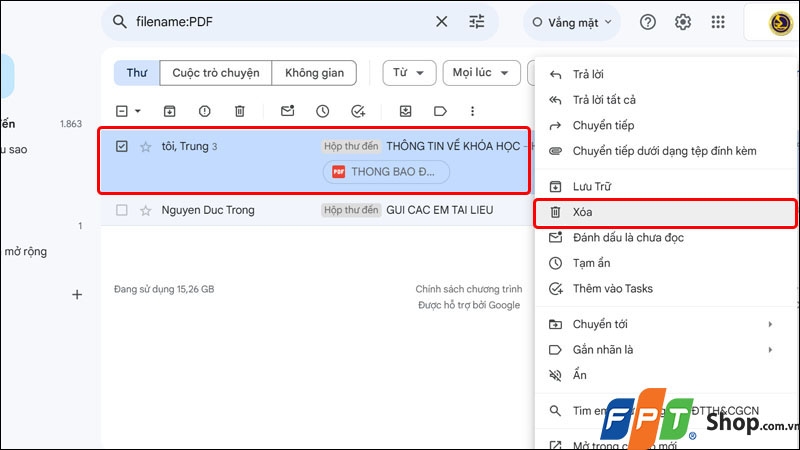800x450 pixels.
Task: Click inside the search input field
Action: (x=281, y=22)
